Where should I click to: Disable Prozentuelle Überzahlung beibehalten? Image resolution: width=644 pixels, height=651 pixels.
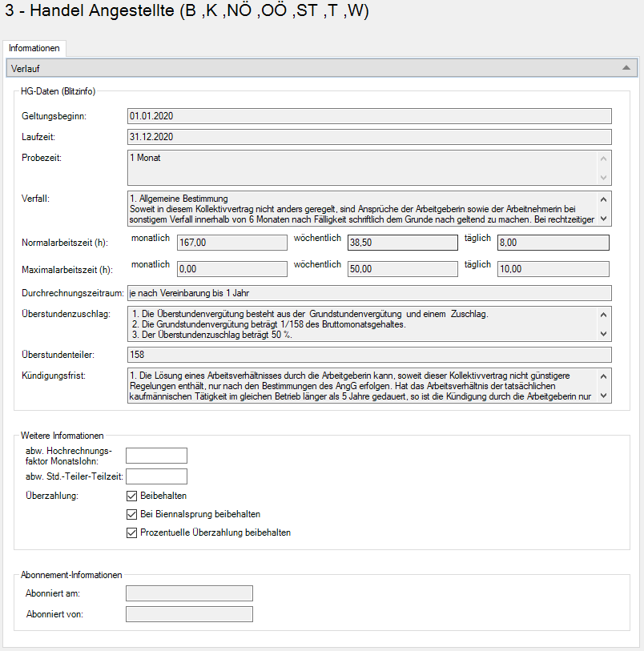click(132, 532)
